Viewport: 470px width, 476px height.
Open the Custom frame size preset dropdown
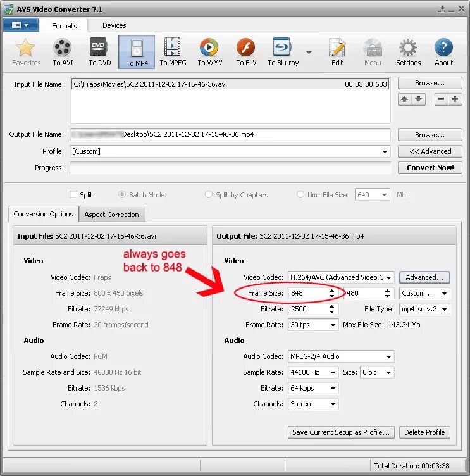click(445, 293)
